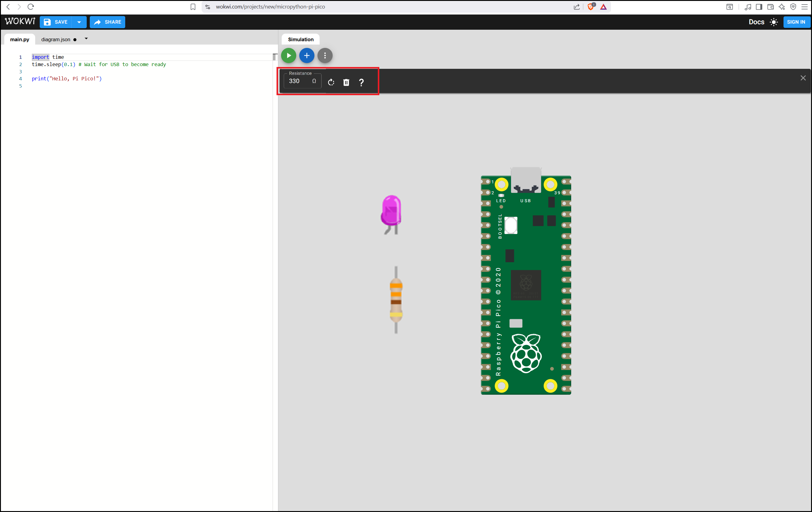Open the Brave Shields lion icon
The image size is (812, 512).
coord(591,7)
